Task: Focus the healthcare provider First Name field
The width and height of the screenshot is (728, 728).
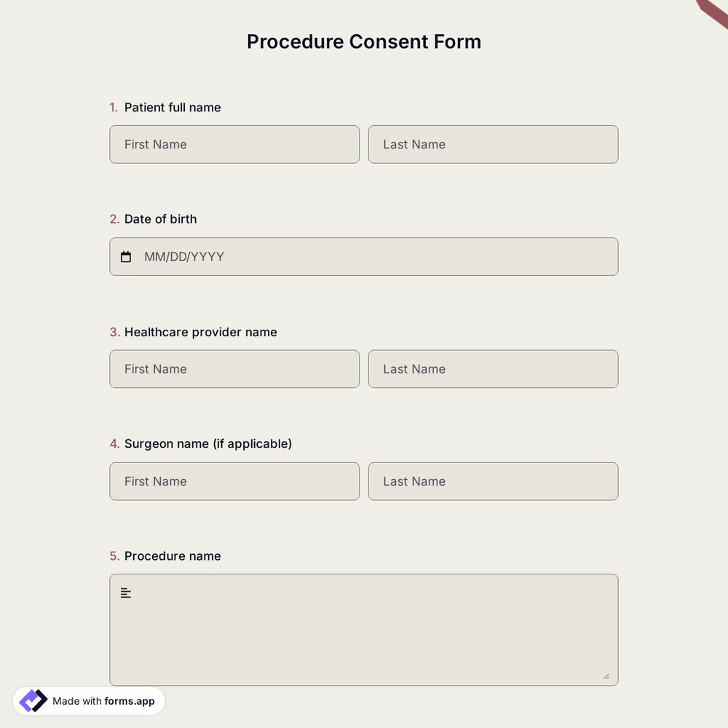Action: (x=234, y=369)
